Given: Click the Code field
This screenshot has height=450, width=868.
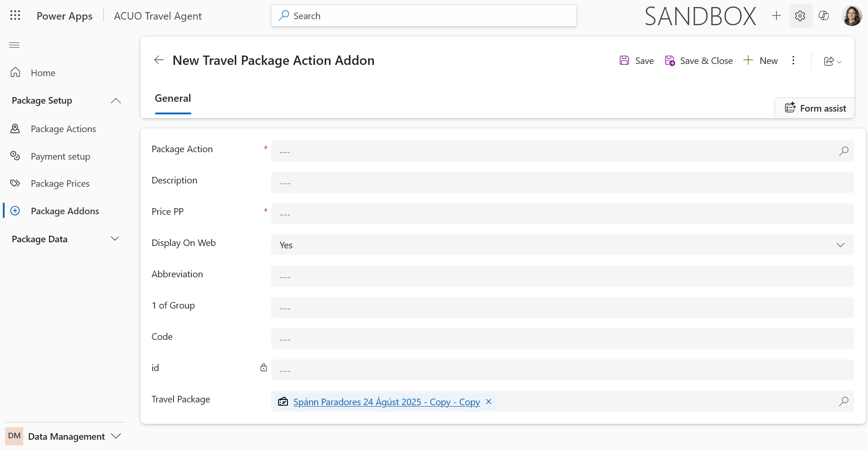Looking at the screenshot, I should tap(562, 338).
